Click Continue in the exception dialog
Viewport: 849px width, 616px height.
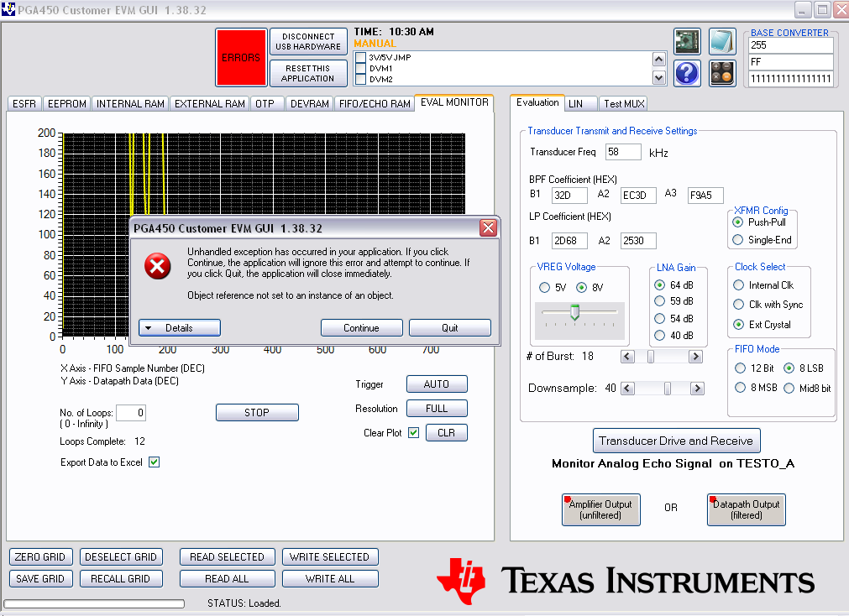[362, 328]
